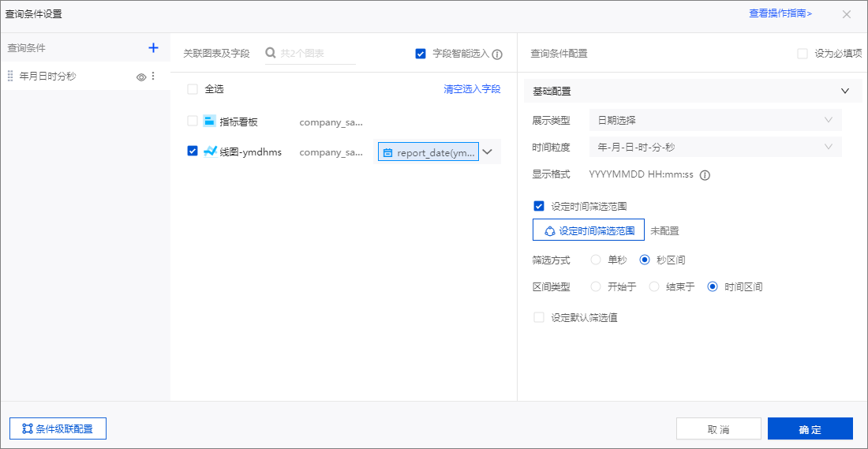
Task: Click the 线图-ymdhms line chart icon
Action: (209, 152)
